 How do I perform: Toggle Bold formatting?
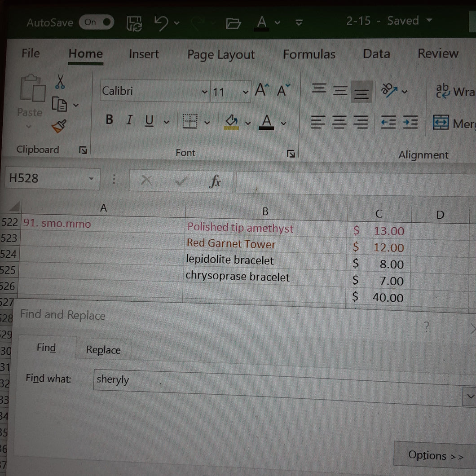pyautogui.click(x=109, y=119)
